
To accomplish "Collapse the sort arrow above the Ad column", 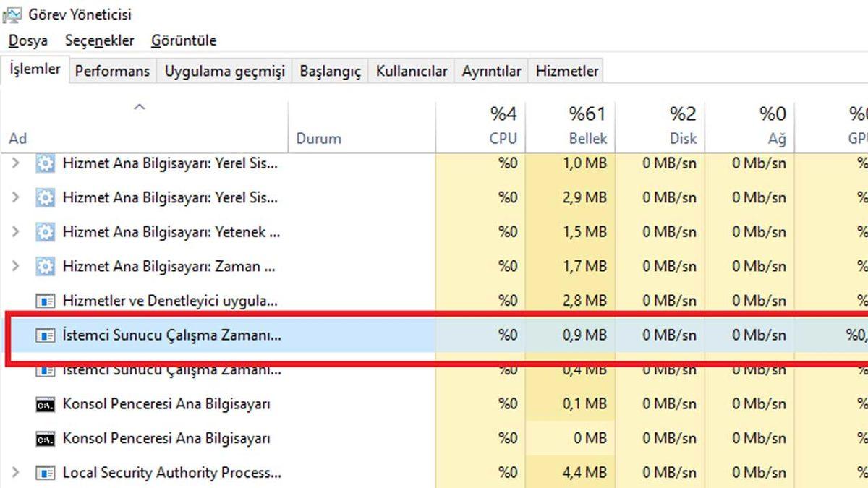I will coord(139,107).
